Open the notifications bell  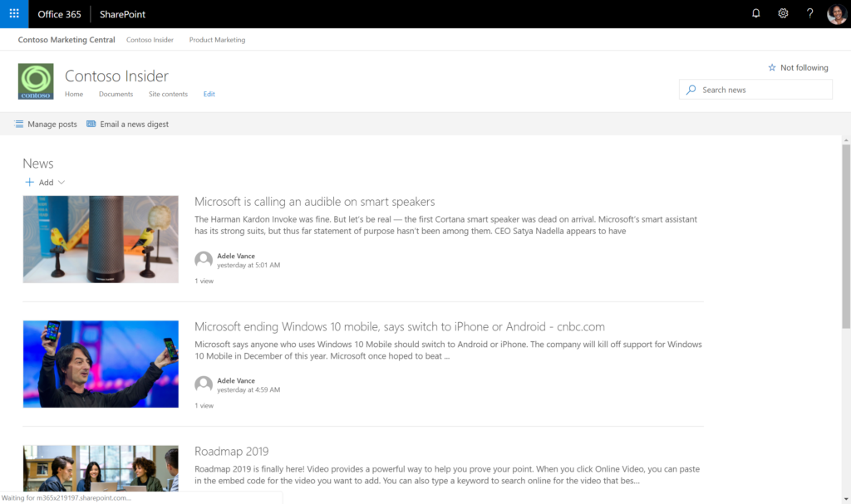[x=755, y=13]
